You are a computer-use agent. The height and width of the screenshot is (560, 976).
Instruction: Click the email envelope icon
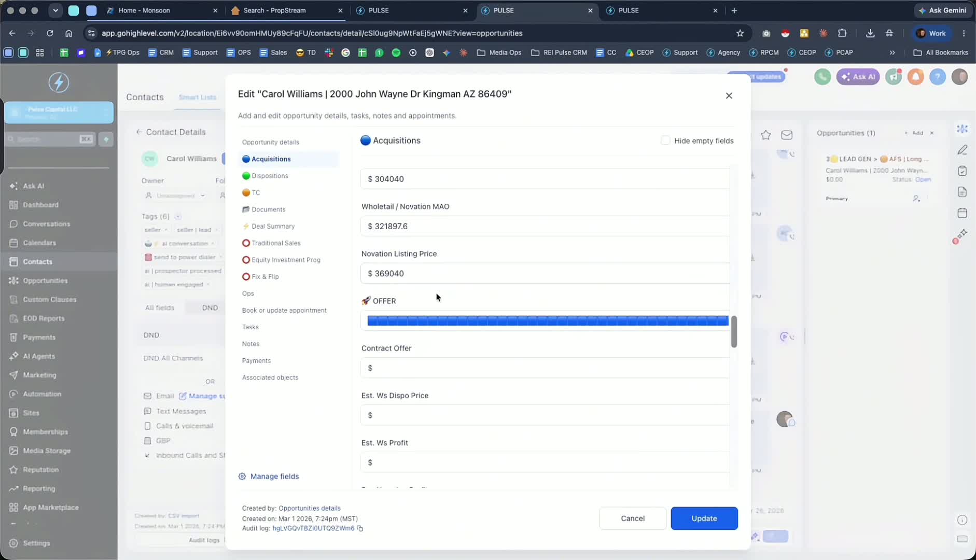tap(787, 135)
